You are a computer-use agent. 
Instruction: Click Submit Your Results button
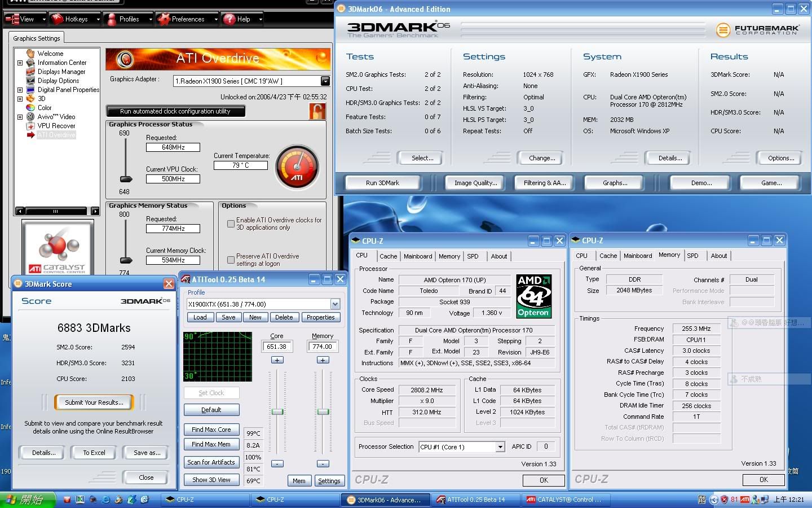click(94, 402)
